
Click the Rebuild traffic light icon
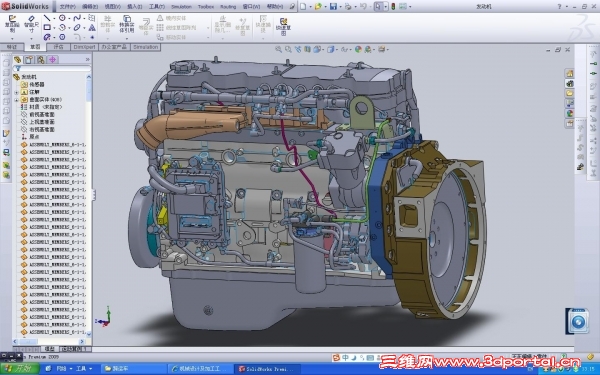(x=393, y=6)
